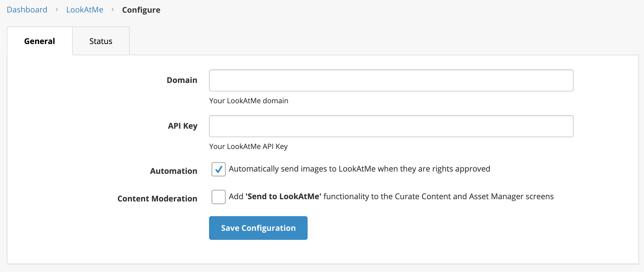644x272 pixels.
Task: Click the 'Automatically send images' checkbox text
Action: point(359,169)
